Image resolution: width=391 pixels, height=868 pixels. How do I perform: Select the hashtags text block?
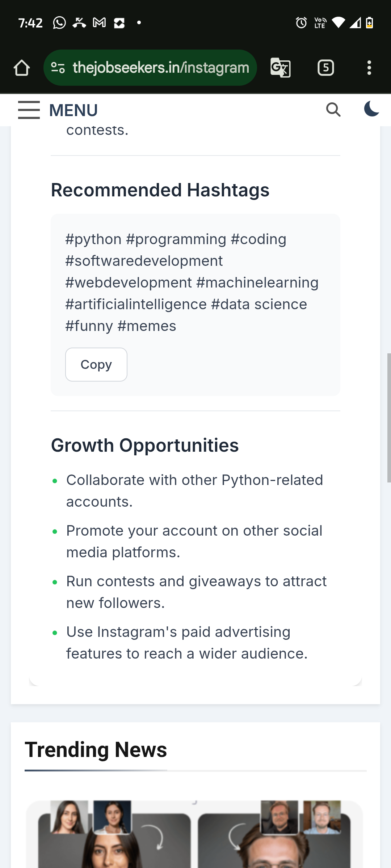pyautogui.click(x=192, y=282)
